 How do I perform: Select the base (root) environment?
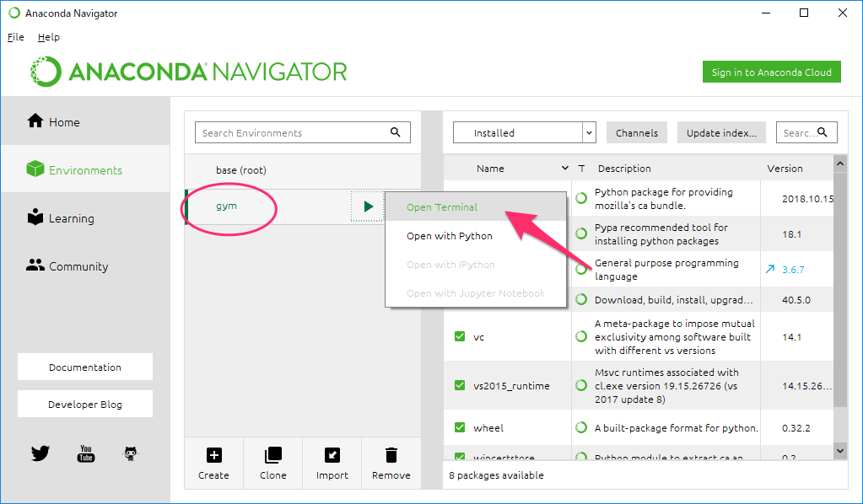pyautogui.click(x=303, y=170)
